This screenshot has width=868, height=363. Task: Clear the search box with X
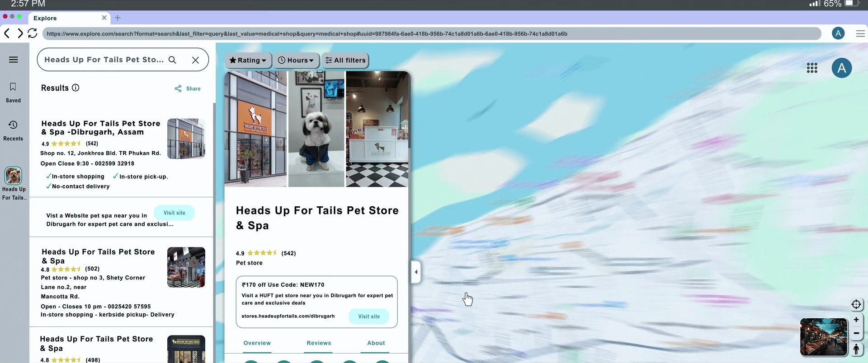[x=195, y=60]
